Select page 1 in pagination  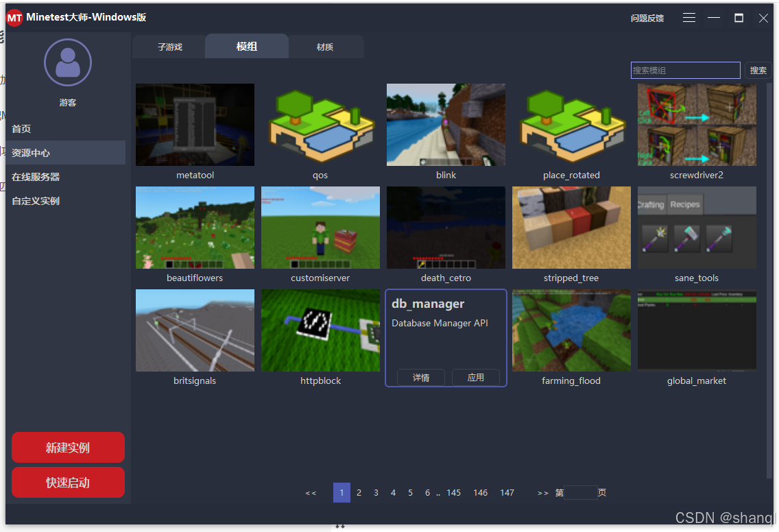pos(341,493)
